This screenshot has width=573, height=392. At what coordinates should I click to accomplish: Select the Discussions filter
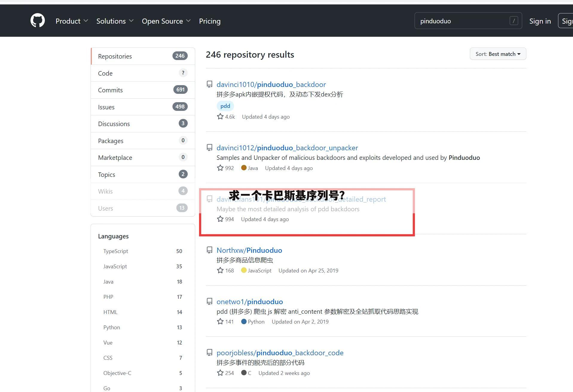coord(143,124)
